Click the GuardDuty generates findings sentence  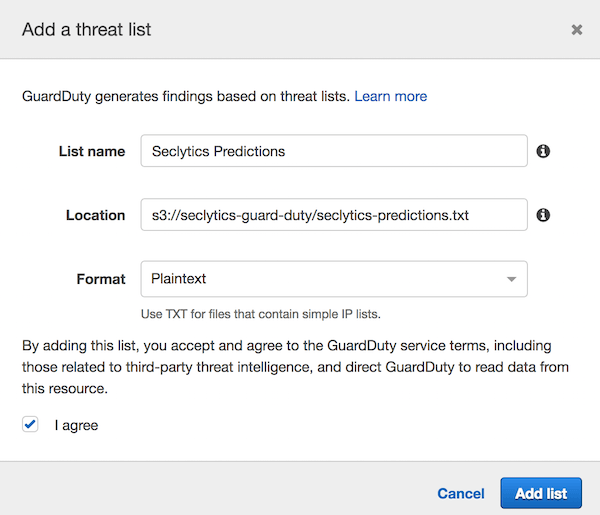tap(186, 96)
